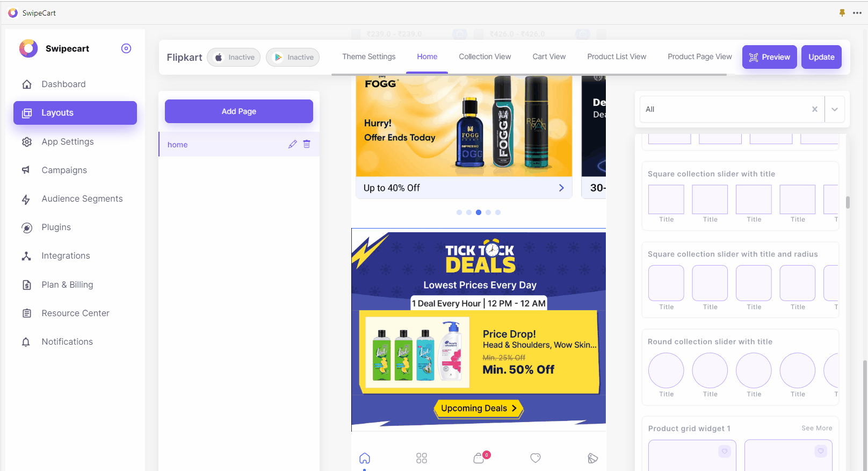Screen dimensions: 868x471
Task: Toggle the Google Play Inactive status
Action: point(293,58)
